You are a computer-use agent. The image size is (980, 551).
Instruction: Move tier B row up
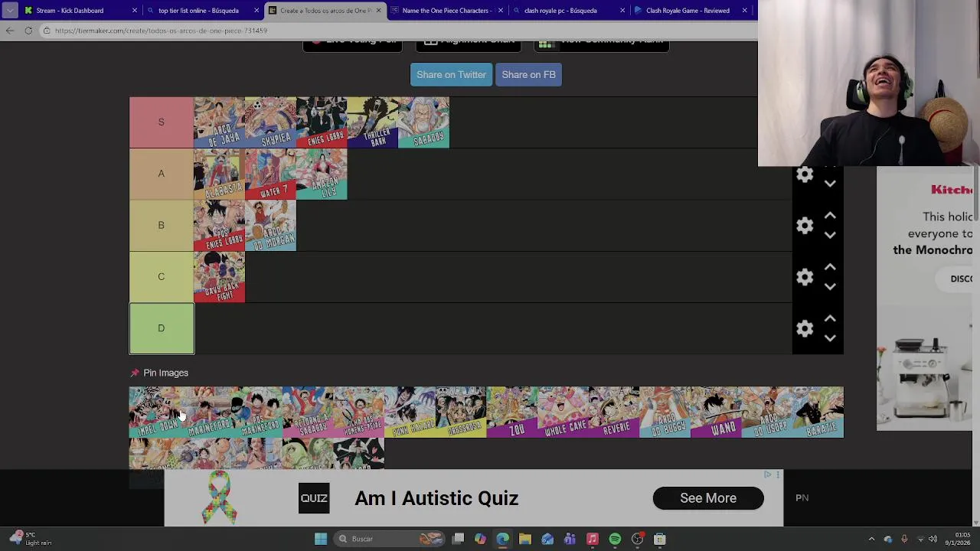point(830,217)
